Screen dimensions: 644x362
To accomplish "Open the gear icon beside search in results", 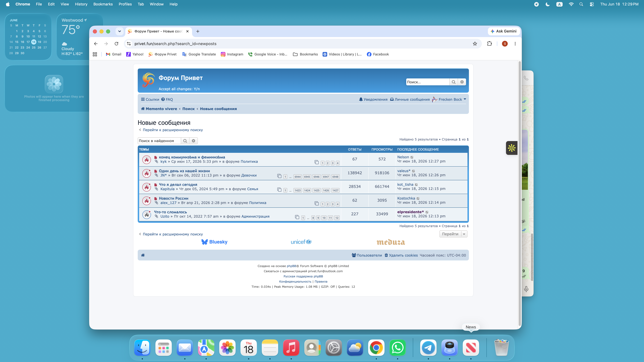I will (x=193, y=141).
